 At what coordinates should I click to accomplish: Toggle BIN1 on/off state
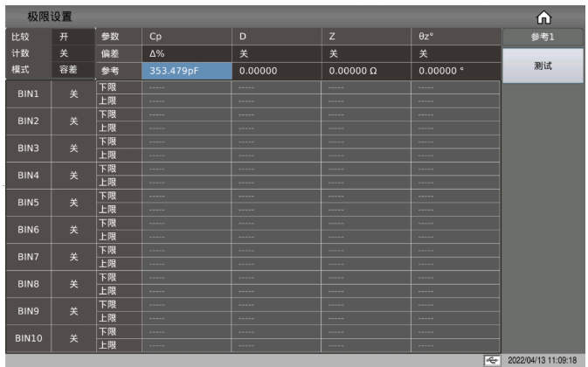coord(73,94)
